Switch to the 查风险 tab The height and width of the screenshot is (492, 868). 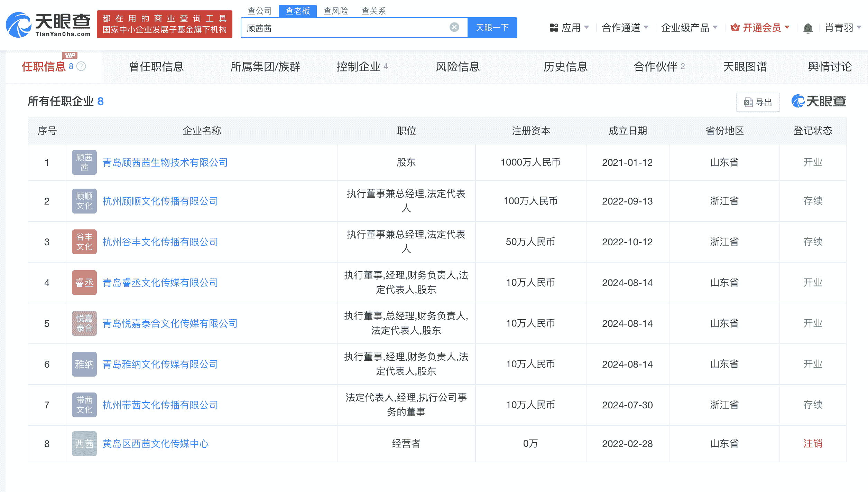[336, 11]
